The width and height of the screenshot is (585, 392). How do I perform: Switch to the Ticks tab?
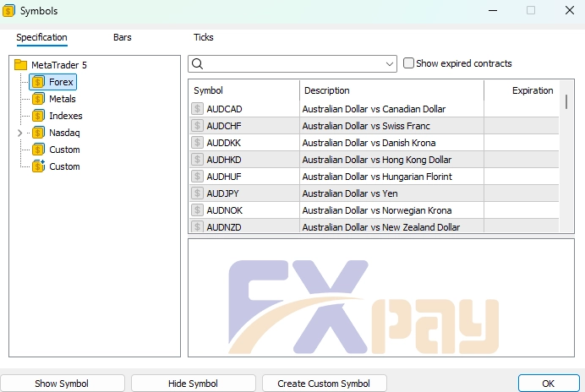pyautogui.click(x=203, y=37)
